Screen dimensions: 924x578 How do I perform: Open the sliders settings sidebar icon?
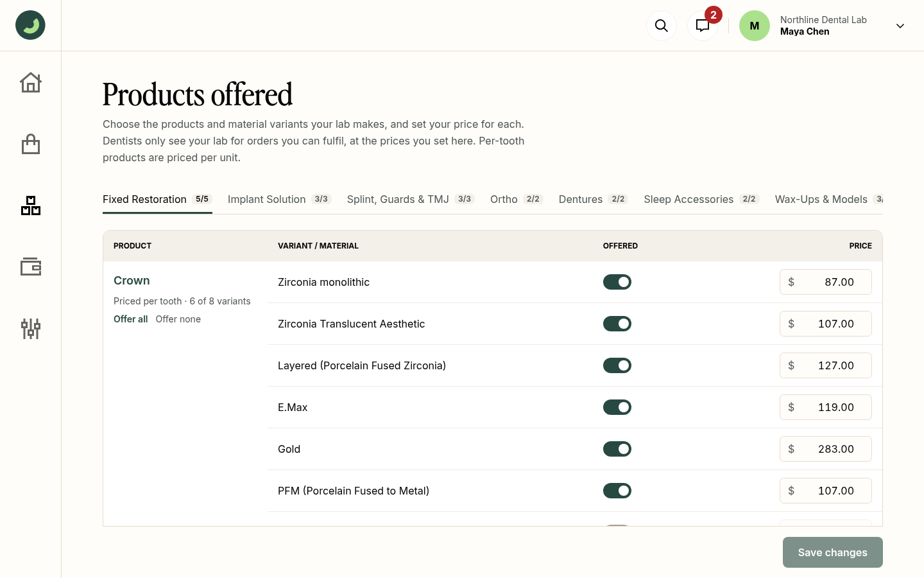point(31,328)
